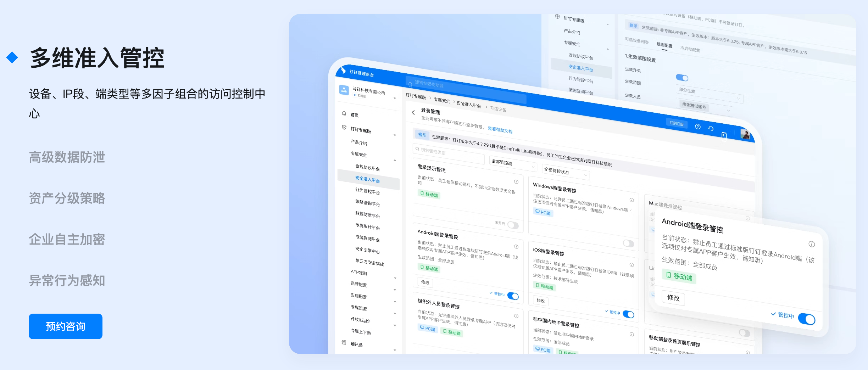Open the 全部管控端 dropdown
Screen dimensions: 868x370
513,164
